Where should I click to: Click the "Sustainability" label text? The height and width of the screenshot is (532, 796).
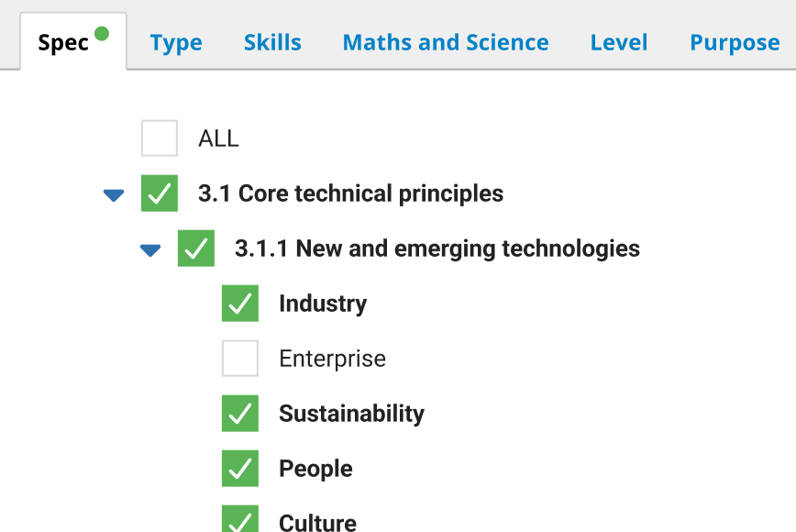[x=351, y=414]
